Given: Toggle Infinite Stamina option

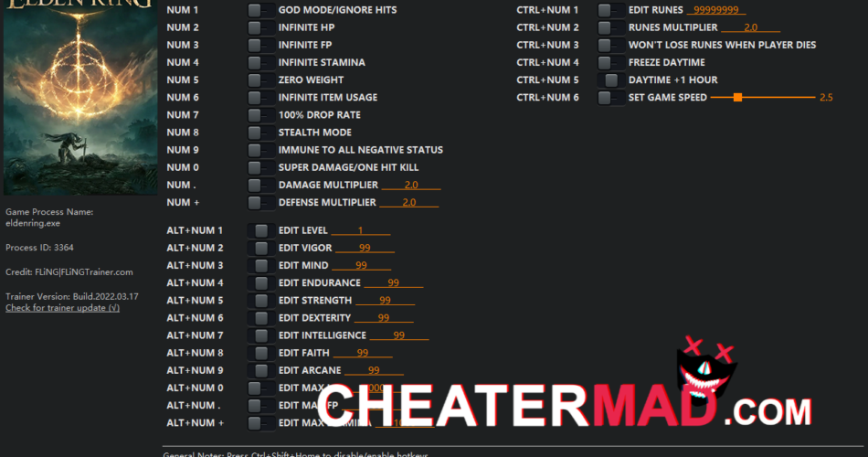Looking at the screenshot, I should pos(260,62).
